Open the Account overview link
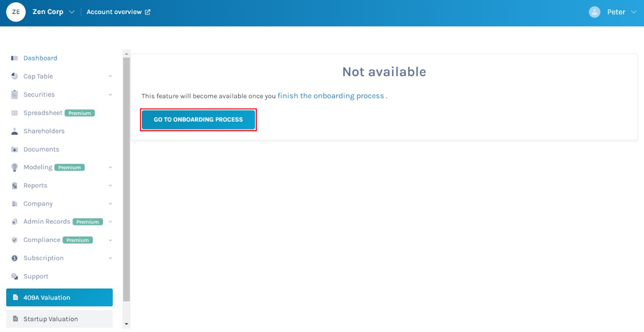This screenshot has width=644, height=332. (114, 12)
